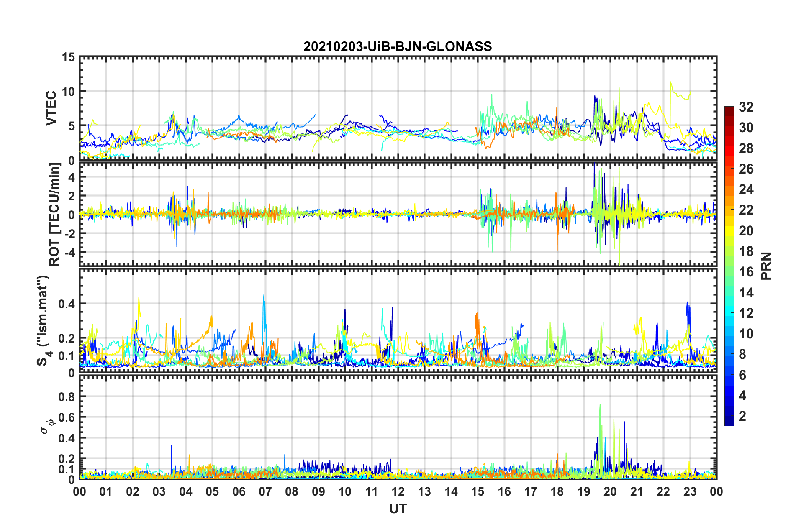
Task: Click colorbar tick label 26
Action: click(x=746, y=169)
